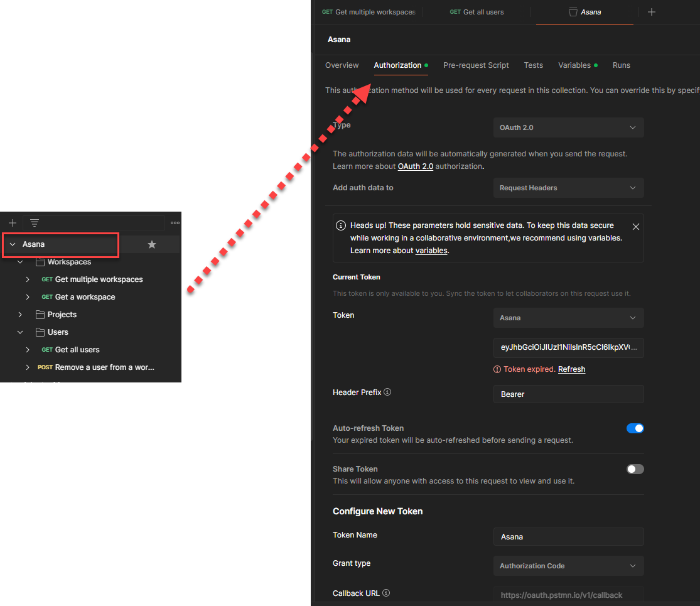
Task: Switch to Get multiple workspaces top tab
Action: (x=369, y=12)
